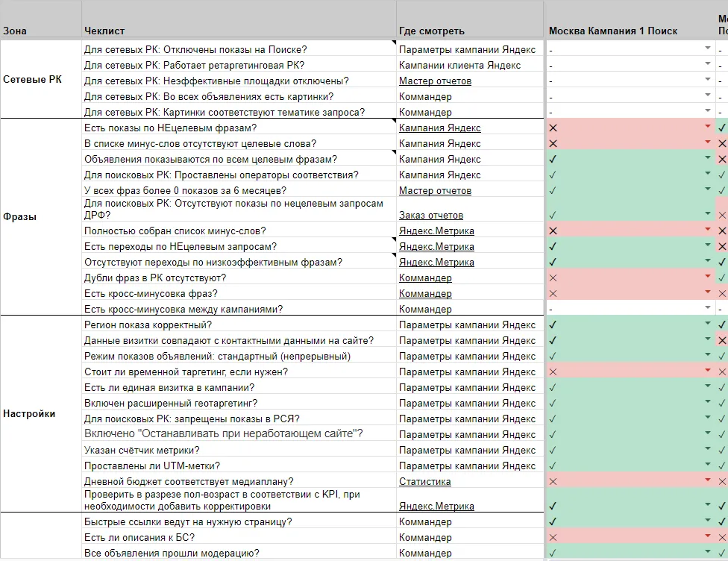The height and width of the screenshot is (561, 728).
Task: Select the 'Фразы' zone cell
Action: click(41, 217)
